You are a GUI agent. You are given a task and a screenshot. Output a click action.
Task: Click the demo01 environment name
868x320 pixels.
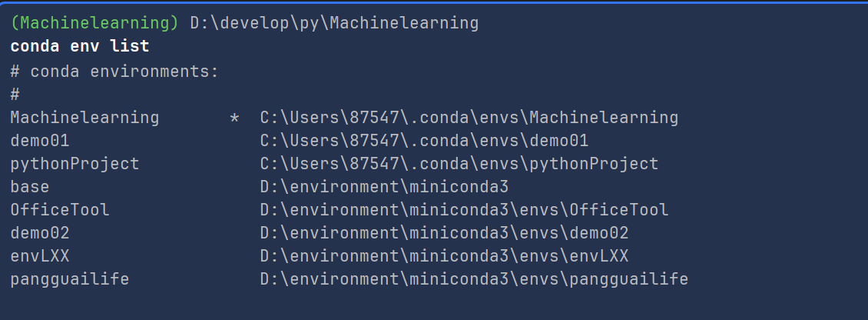pyautogui.click(x=40, y=141)
